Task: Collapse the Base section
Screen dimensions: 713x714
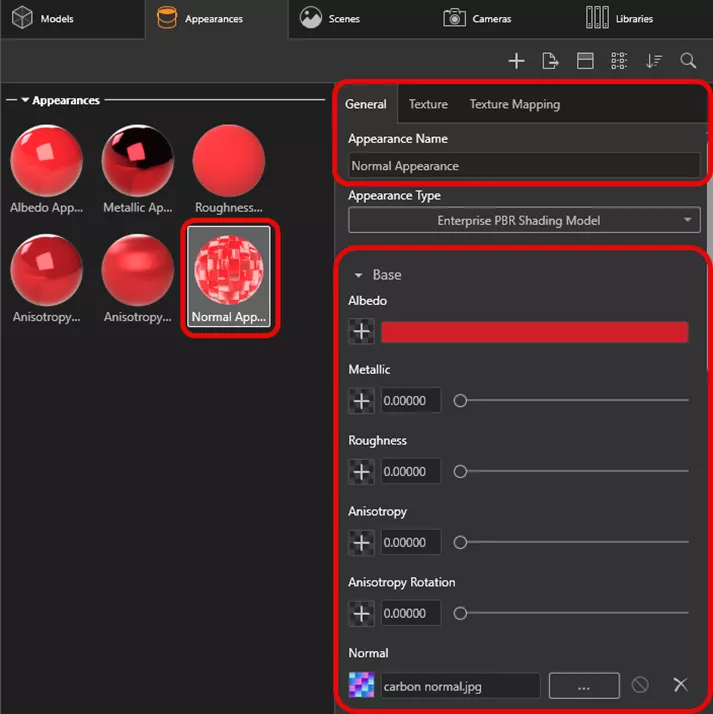Action: click(358, 275)
